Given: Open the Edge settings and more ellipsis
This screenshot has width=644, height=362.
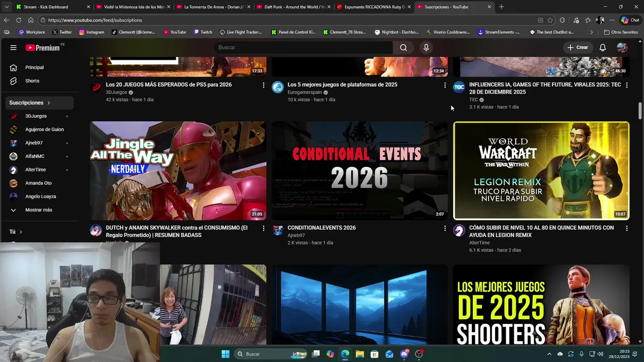Looking at the screenshot, I should click(612, 20).
